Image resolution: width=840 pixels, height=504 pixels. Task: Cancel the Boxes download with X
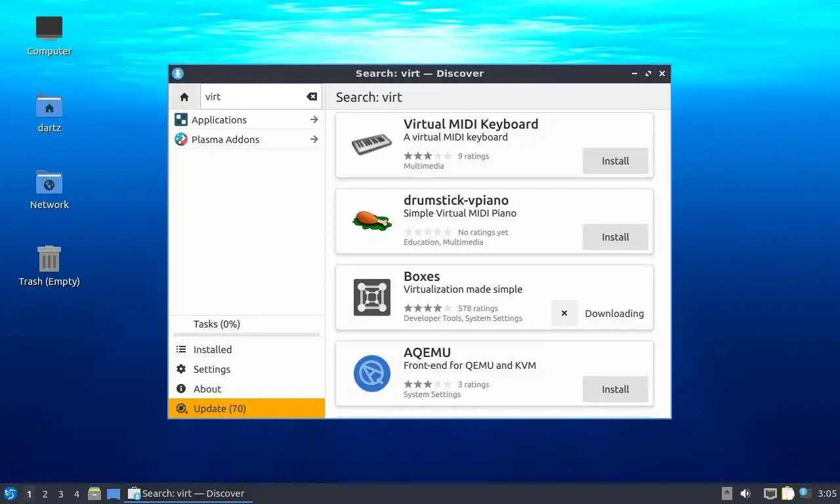pos(564,313)
